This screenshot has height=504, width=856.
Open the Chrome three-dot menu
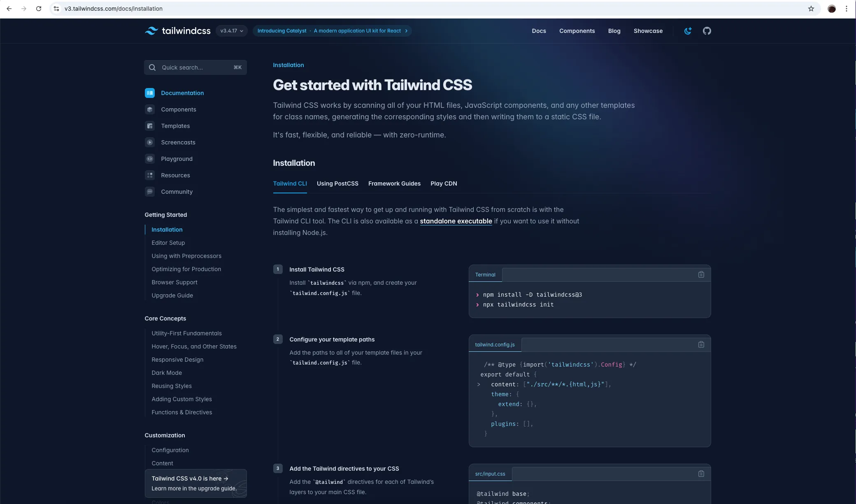tap(846, 9)
